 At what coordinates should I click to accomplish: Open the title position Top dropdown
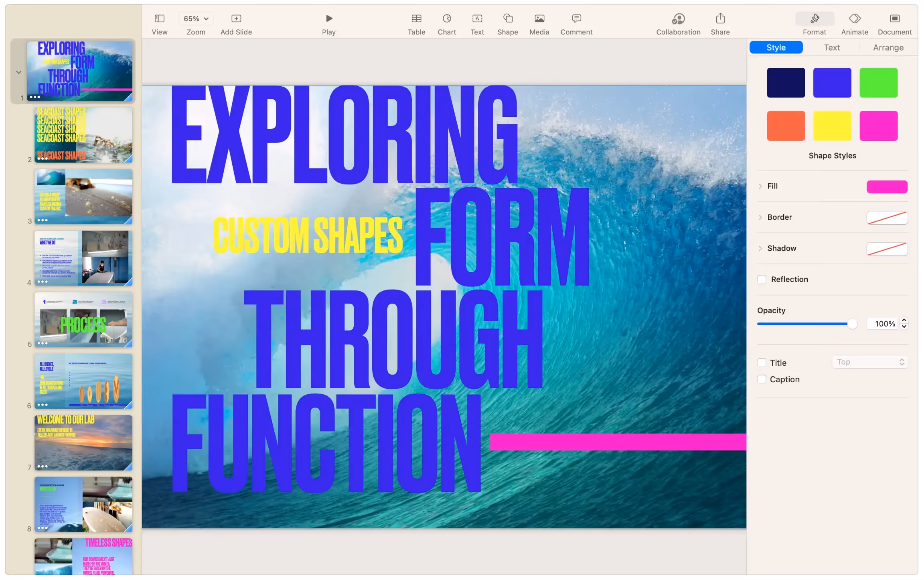tap(870, 362)
